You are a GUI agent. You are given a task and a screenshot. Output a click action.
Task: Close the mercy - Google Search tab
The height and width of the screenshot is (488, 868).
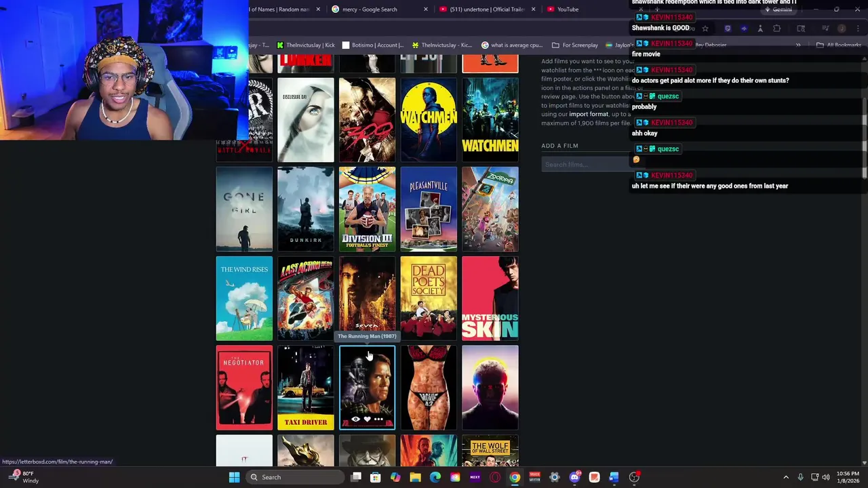click(426, 9)
